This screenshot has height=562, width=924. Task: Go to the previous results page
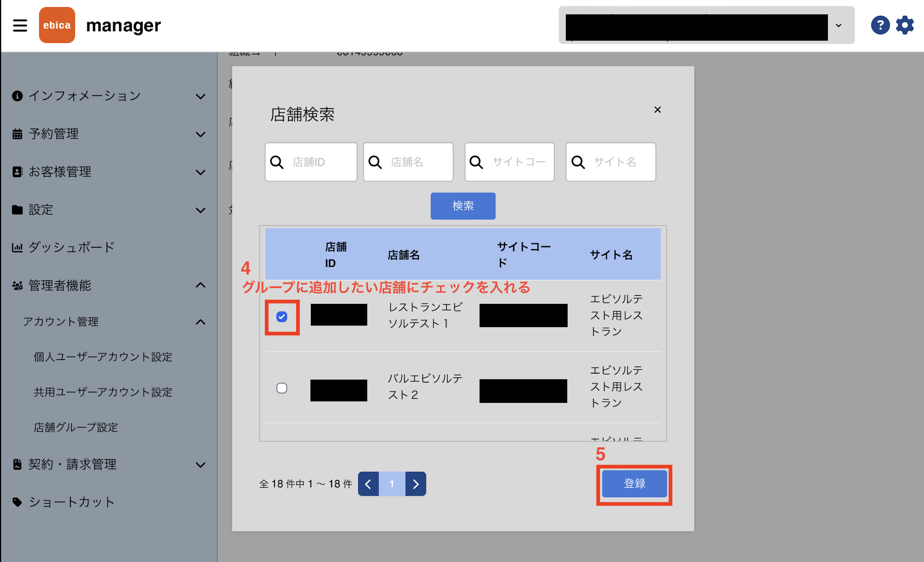click(368, 484)
